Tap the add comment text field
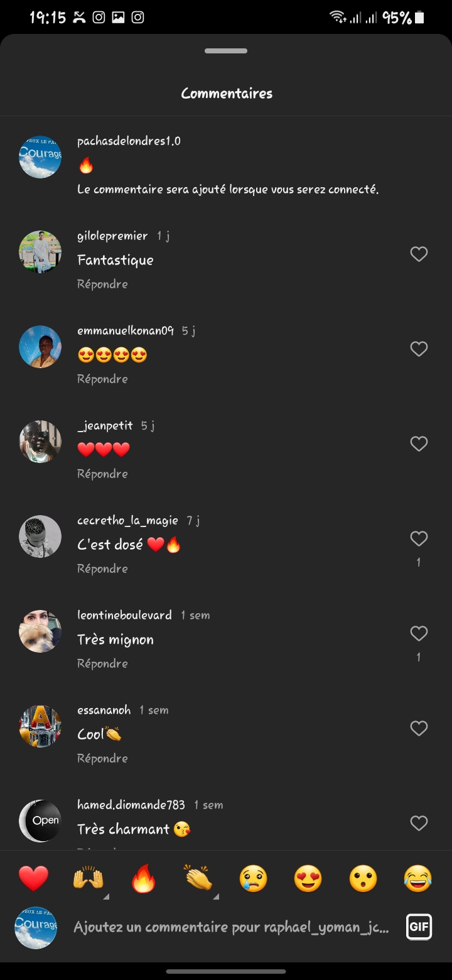Image resolution: width=452 pixels, height=980 pixels. (x=231, y=927)
